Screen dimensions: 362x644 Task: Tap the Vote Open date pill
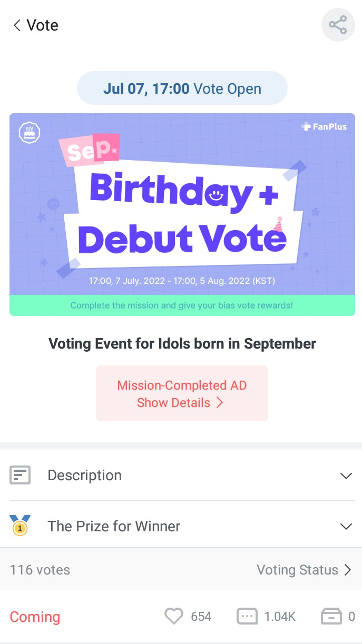click(x=182, y=88)
